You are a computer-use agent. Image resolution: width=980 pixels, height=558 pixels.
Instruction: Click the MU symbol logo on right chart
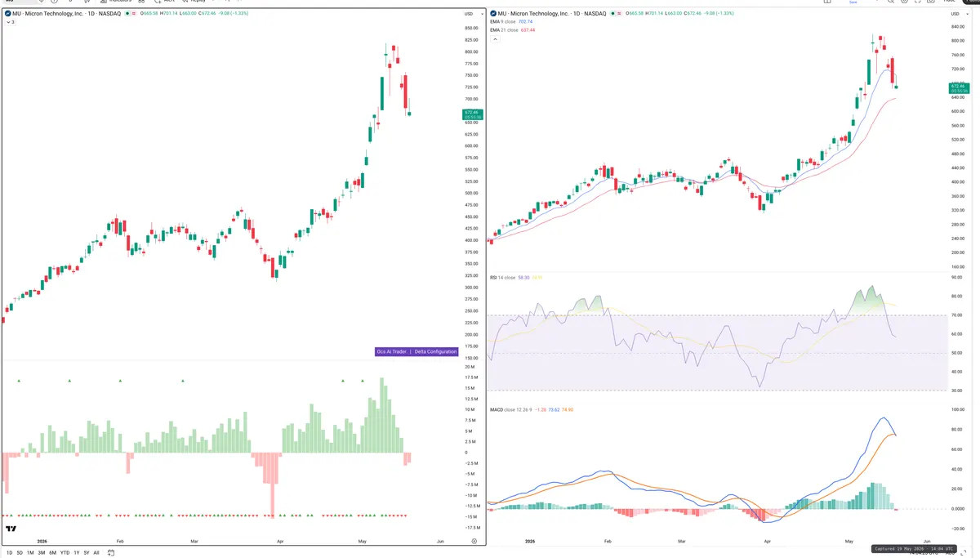point(493,14)
